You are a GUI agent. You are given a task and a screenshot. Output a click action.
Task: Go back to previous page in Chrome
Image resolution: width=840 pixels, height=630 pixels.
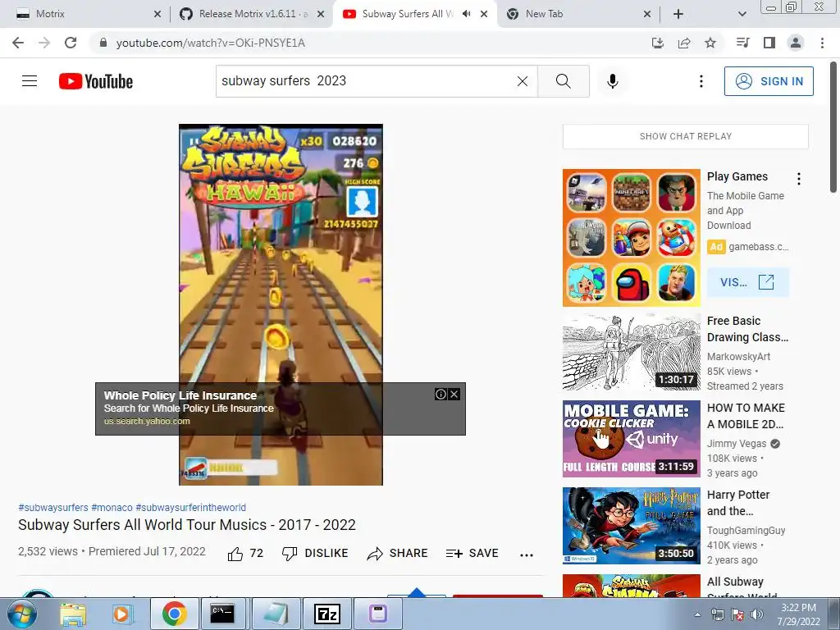click(x=18, y=43)
